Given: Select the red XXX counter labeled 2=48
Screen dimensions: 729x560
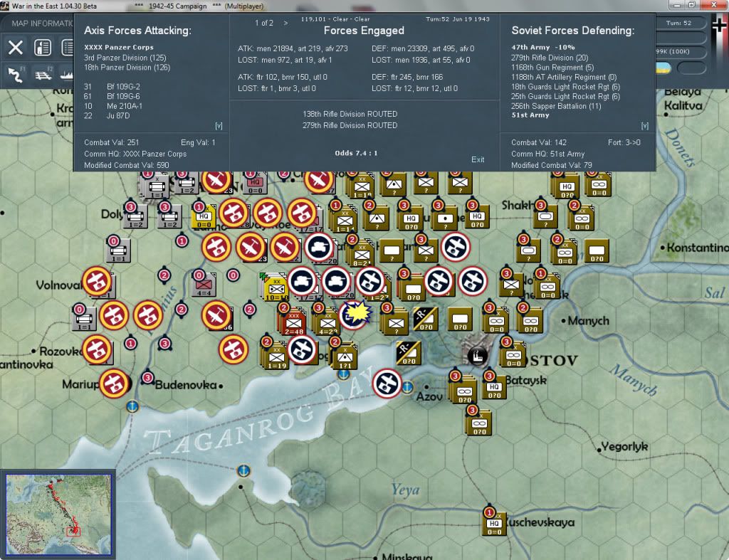Looking at the screenshot, I should click(293, 322).
